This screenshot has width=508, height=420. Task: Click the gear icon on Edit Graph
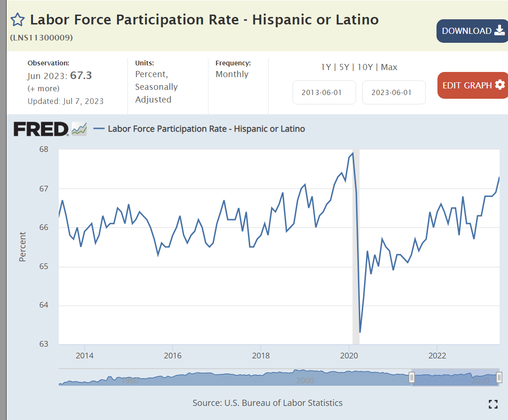point(500,85)
